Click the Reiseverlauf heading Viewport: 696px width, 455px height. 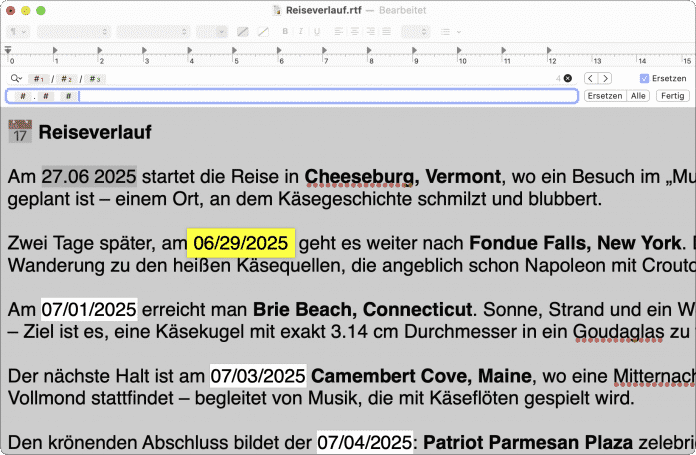(x=95, y=132)
